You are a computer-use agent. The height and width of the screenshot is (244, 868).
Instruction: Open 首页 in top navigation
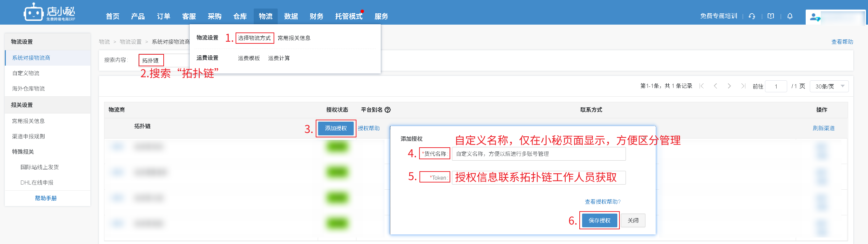click(113, 16)
